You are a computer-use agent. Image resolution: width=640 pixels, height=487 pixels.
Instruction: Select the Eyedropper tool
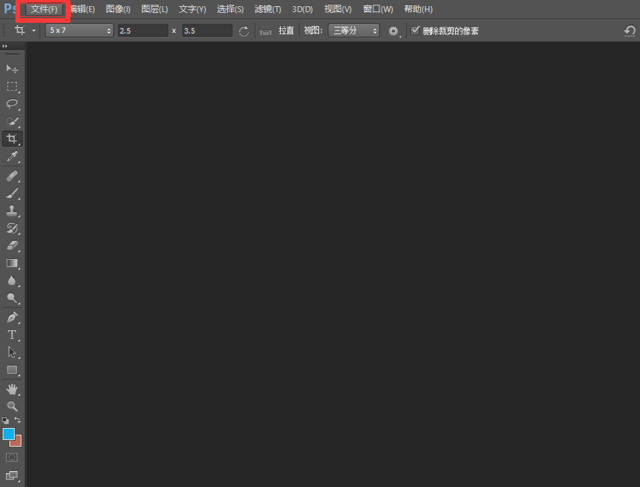point(12,156)
